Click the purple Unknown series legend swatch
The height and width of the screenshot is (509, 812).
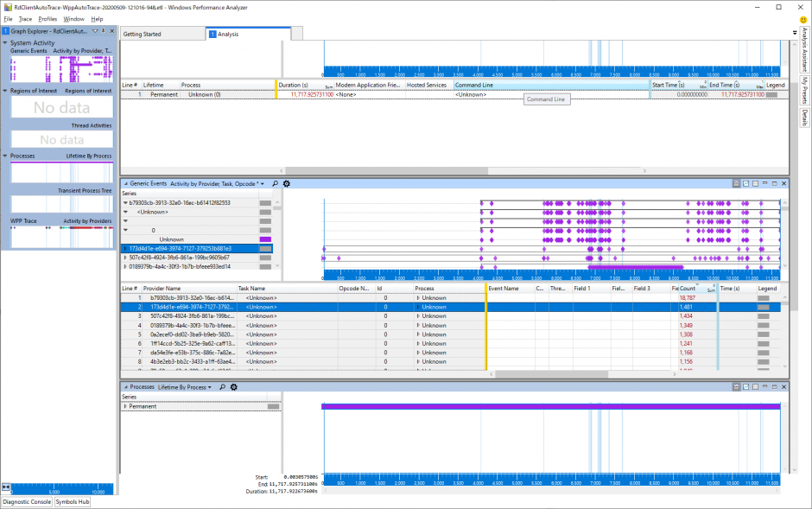tap(267, 239)
